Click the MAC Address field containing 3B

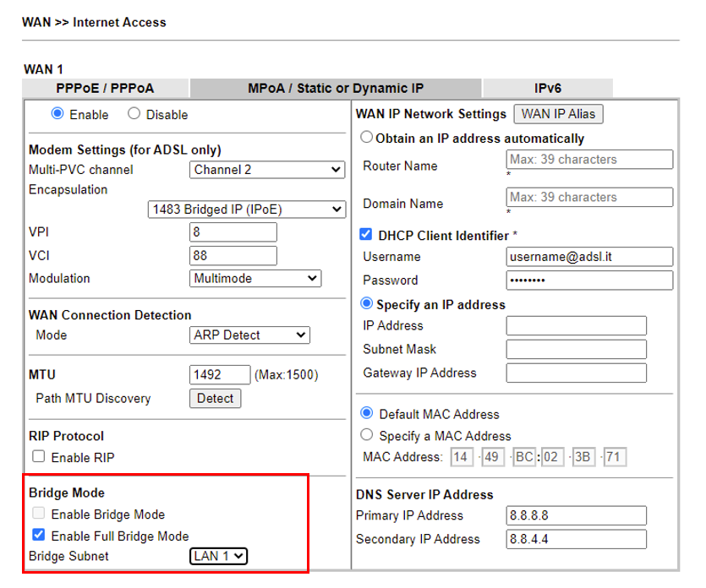pos(583,457)
